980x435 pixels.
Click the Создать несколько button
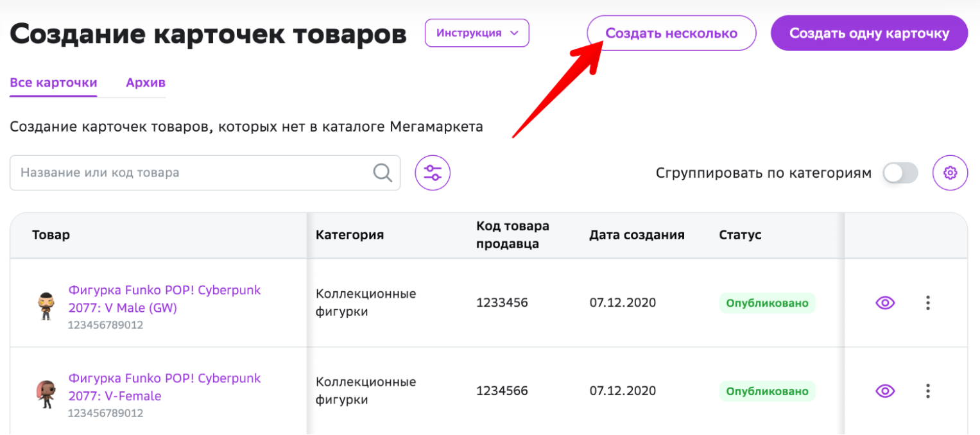671,33
